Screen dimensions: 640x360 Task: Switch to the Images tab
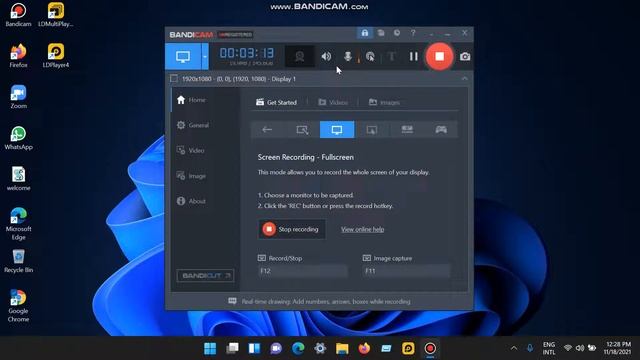tap(384, 102)
